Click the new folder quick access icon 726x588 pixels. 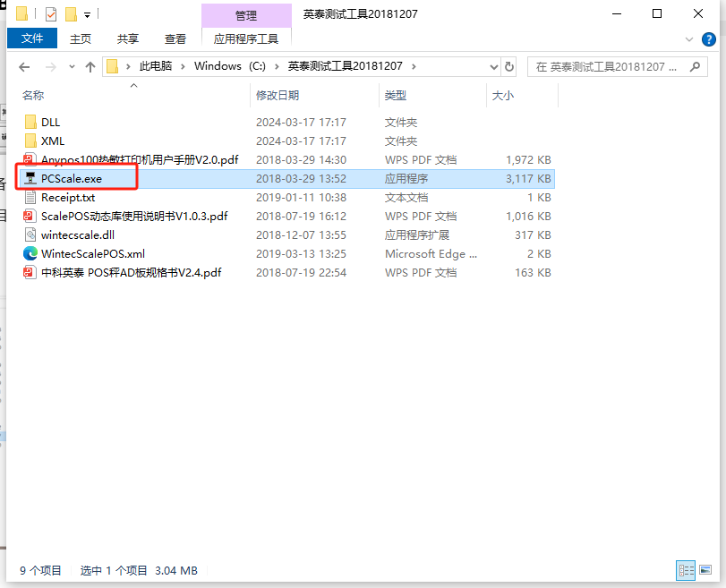(x=71, y=14)
